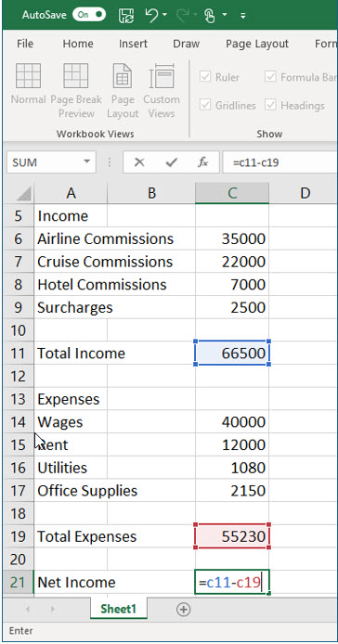
Task: Confirm the formula with the checkmark
Action: click(171, 162)
